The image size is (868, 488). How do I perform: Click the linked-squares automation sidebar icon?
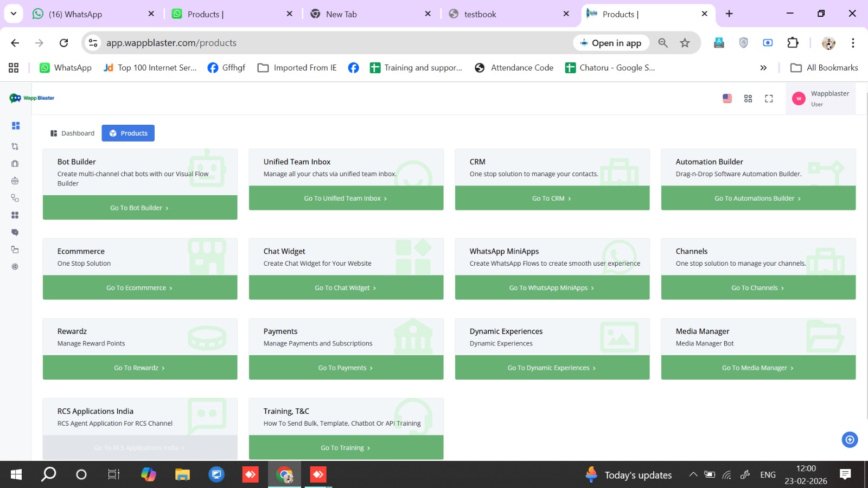pos(15,198)
